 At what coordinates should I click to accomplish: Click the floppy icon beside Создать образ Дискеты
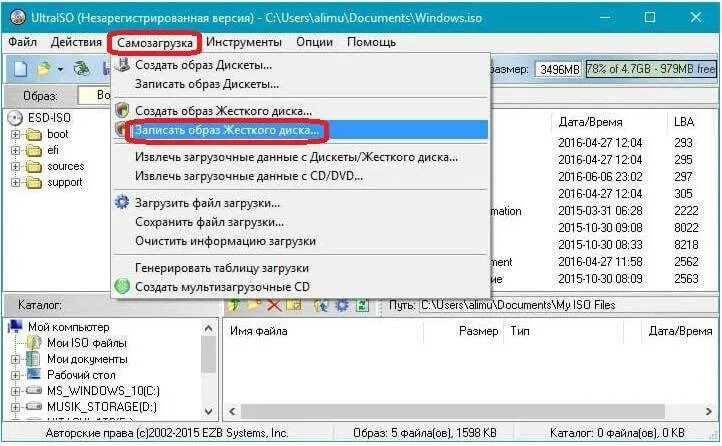click(122, 65)
